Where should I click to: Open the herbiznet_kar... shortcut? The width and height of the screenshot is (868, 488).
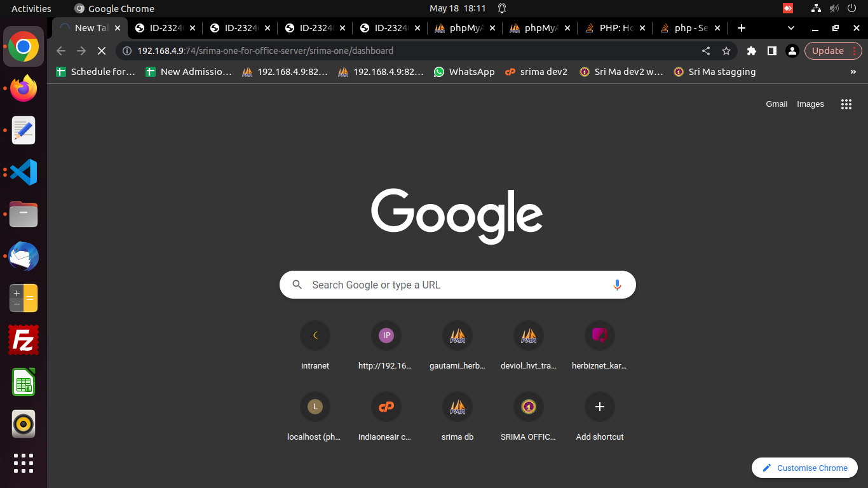tap(600, 345)
